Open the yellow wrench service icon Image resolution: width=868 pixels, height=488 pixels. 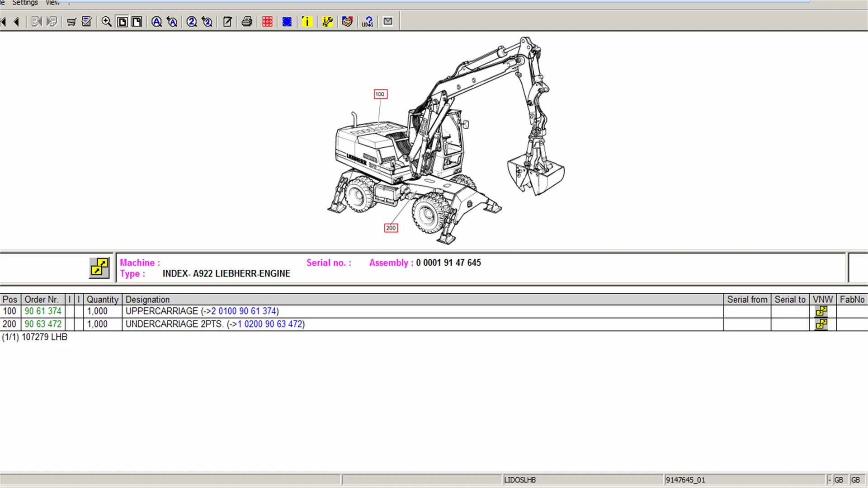pos(327,22)
